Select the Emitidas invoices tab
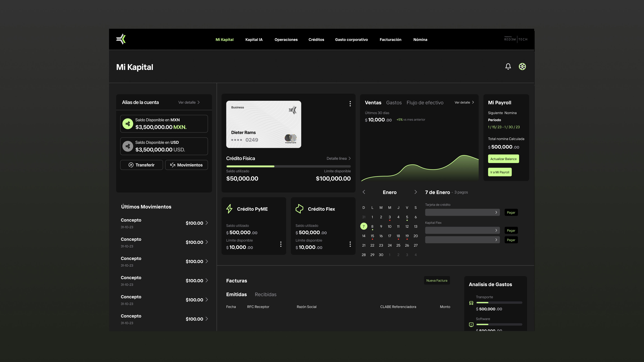This screenshot has width=644, height=362. 236,294
